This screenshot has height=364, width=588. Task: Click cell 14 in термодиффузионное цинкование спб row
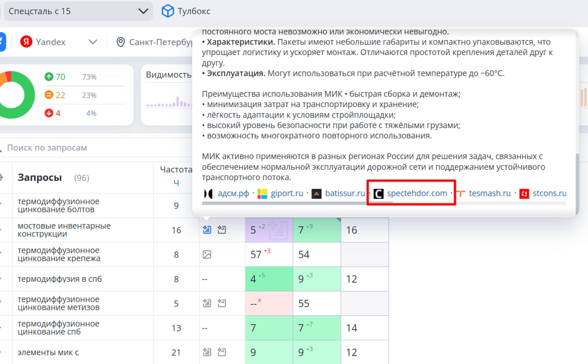pos(365,328)
